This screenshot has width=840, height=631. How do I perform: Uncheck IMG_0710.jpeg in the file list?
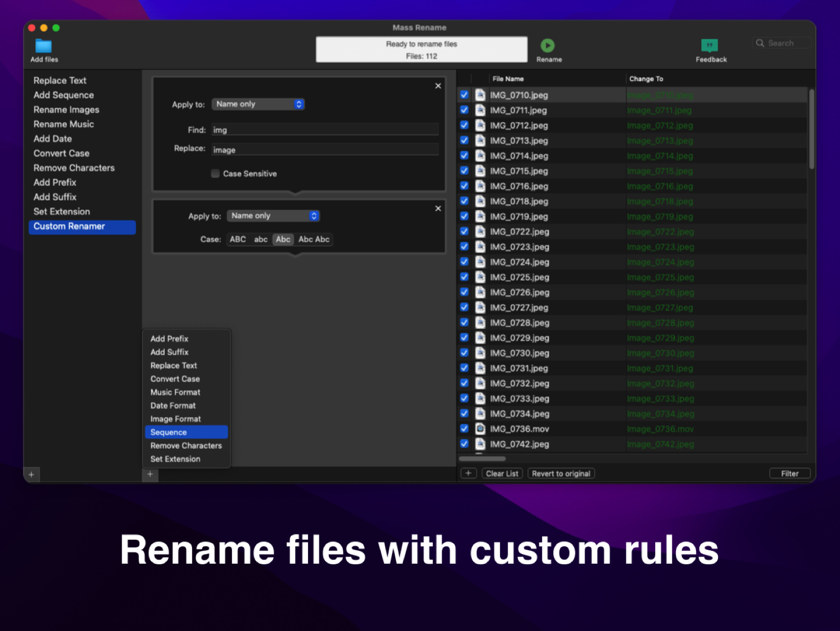(x=464, y=95)
